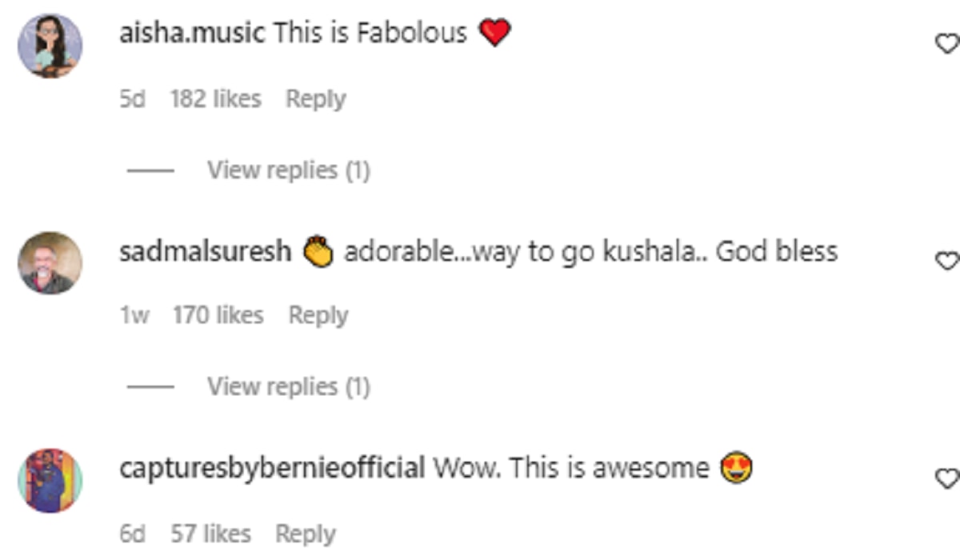Like capturesbybernieofficial's comment with the heart
The width and height of the screenshot is (960, 560).
946,478
